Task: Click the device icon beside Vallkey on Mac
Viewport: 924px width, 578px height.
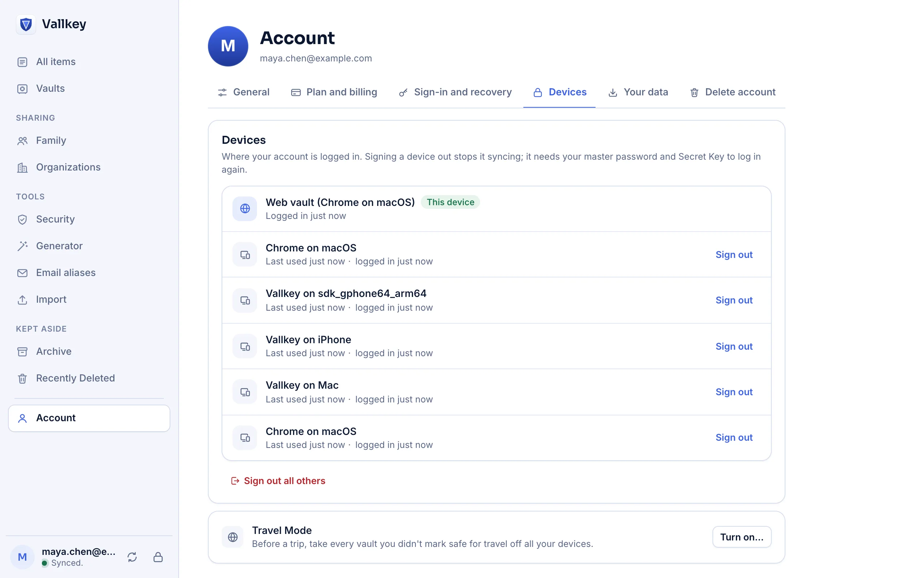Action: 245,392
